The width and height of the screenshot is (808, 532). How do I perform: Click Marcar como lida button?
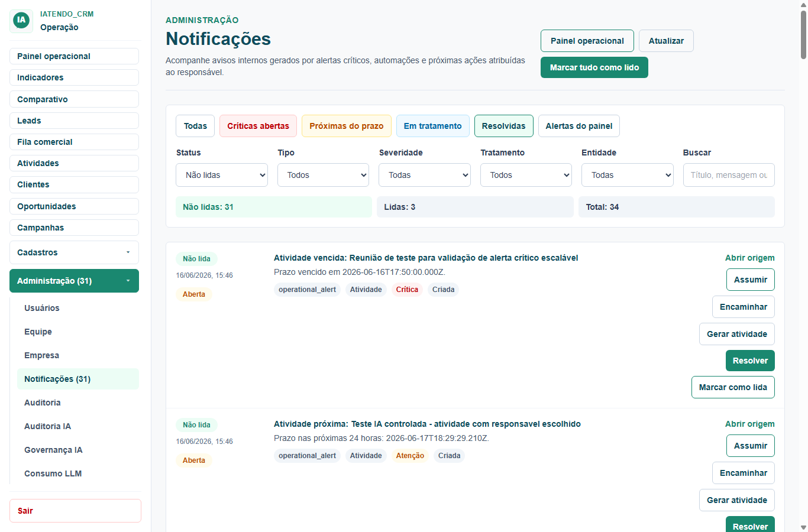tap(733, 387)
